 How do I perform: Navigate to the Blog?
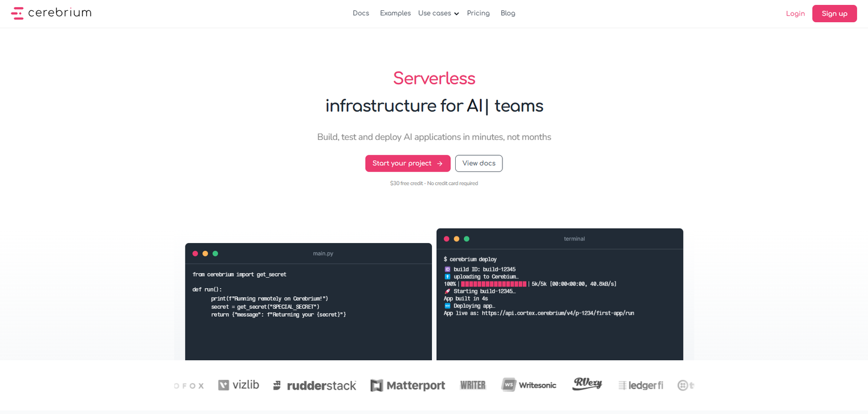[x=508, y=13]
